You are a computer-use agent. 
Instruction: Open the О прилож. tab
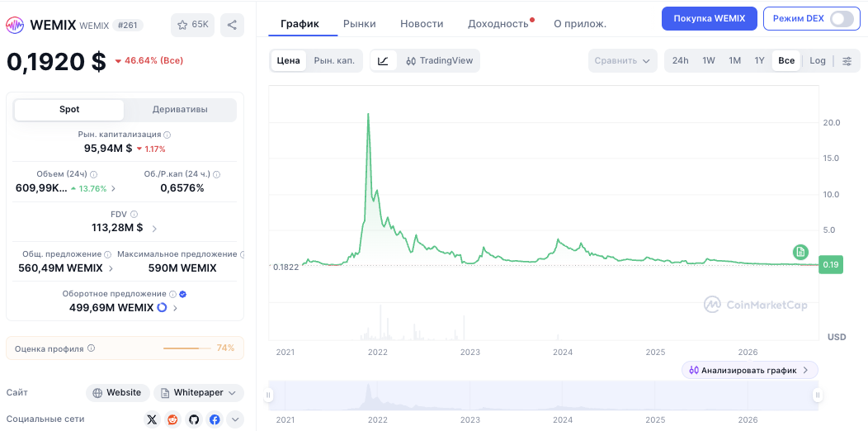(x=580, y=24)
